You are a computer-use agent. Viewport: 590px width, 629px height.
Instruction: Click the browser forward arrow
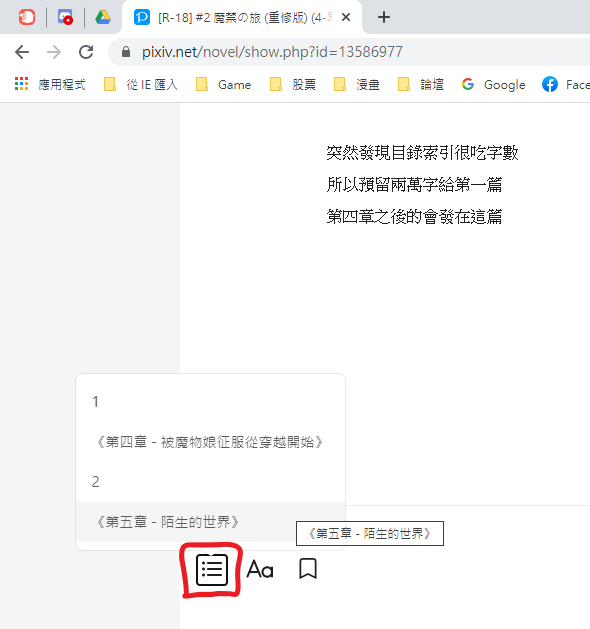(x=54, y=52)
